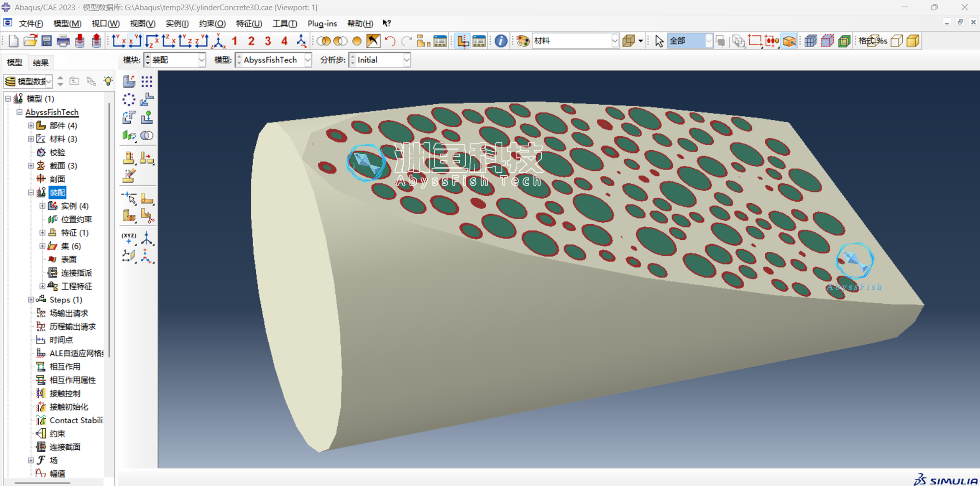Screen dimensions: 980x486
Task: Open the 文件(F) menu
Action: coord(31,24)
